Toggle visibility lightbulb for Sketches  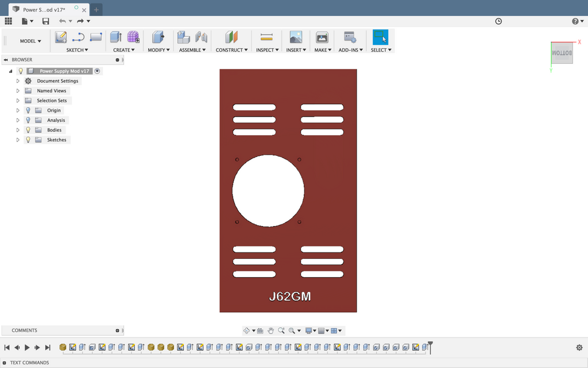point(28,140)
